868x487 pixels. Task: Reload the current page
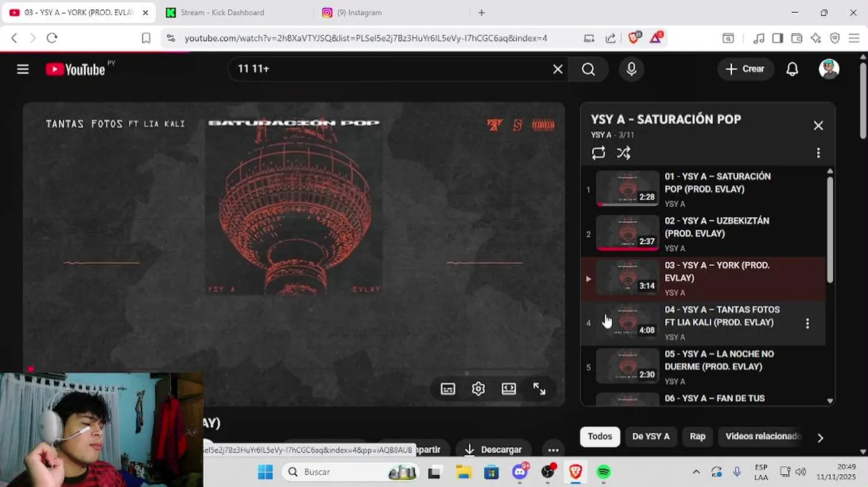(x=52, y=39)
